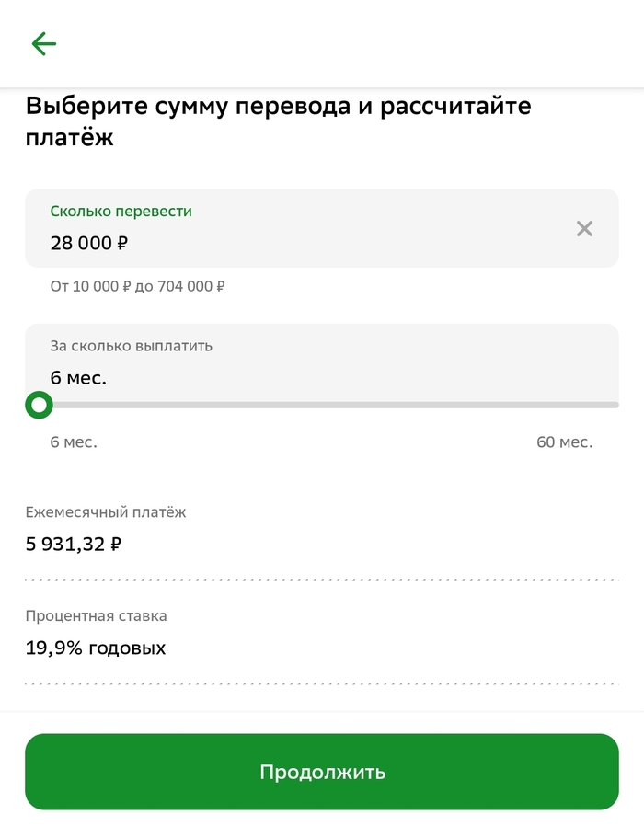644x826 pixels.
Task: Click the dotted divider beneath the monthly payment
Action: [x=322, y=580]
